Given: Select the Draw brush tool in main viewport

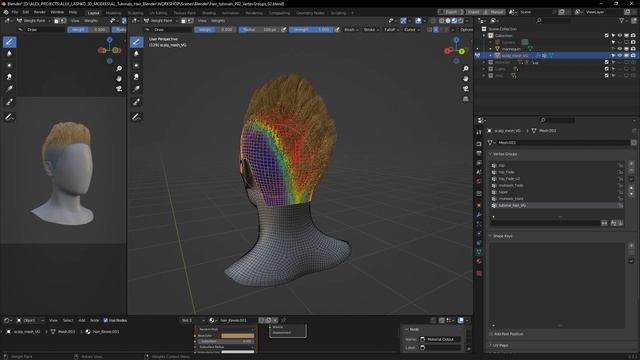Looking at the screenshot, I should point(137,42).
